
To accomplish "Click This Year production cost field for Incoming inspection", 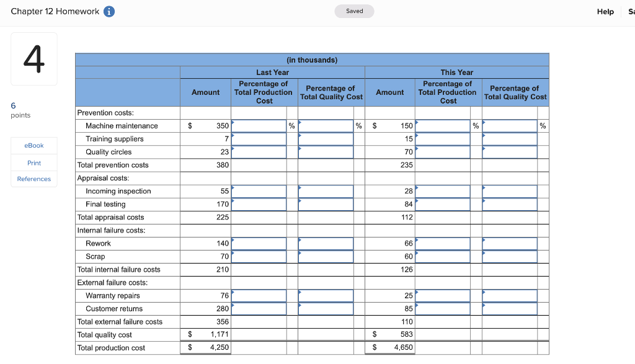I will point(443,191).
